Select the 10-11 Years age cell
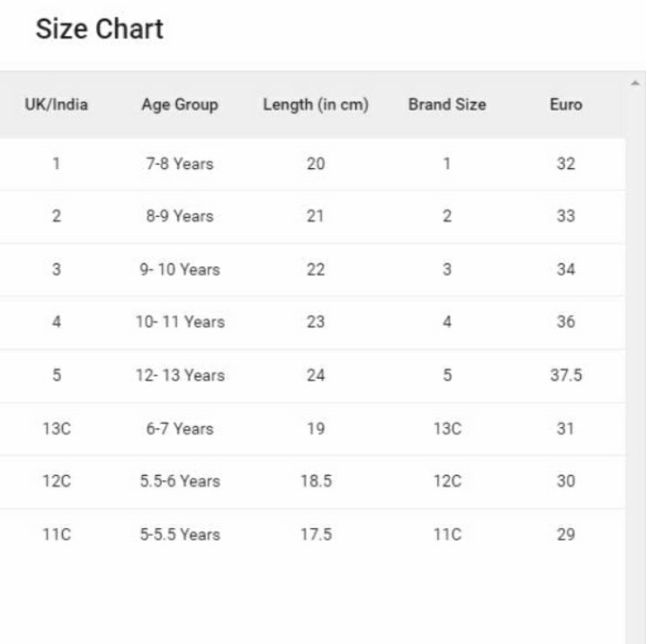Viewport: 646px width, 644px height. tap(180, 322)
